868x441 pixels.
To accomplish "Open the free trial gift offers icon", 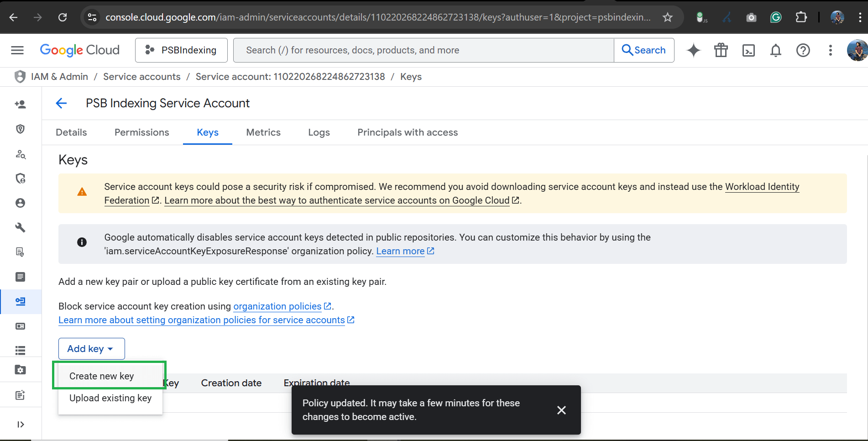I will [721, 50].
